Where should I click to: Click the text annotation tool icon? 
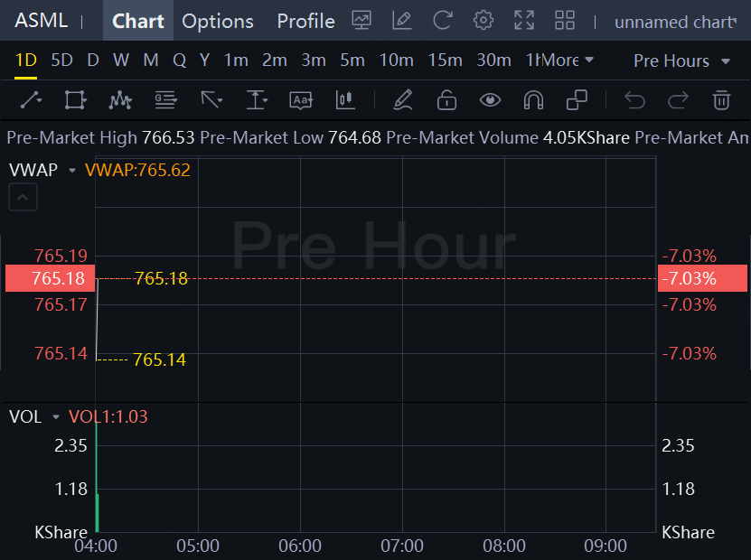pyautogui.click(x=300, y=99)
